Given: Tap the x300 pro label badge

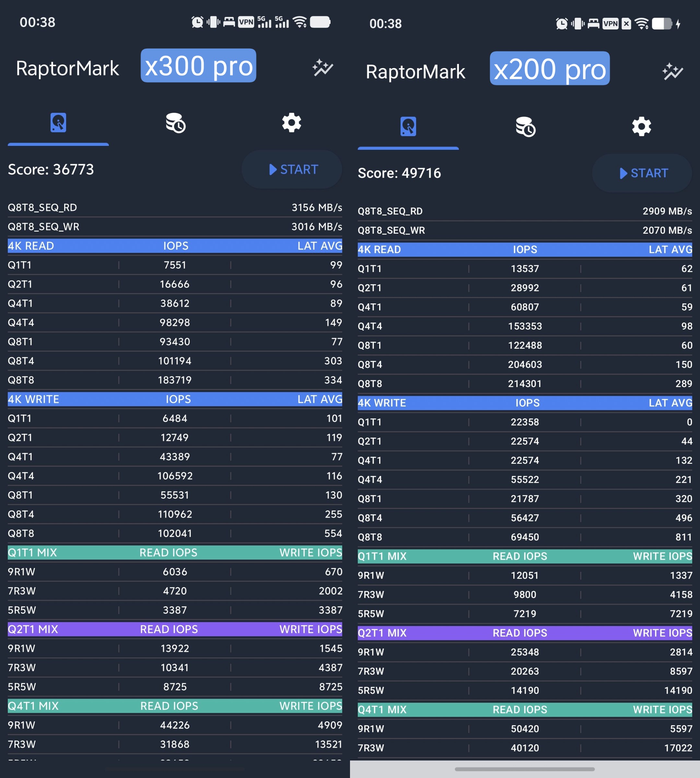Looking at the screenshot, I should [198, 66].
